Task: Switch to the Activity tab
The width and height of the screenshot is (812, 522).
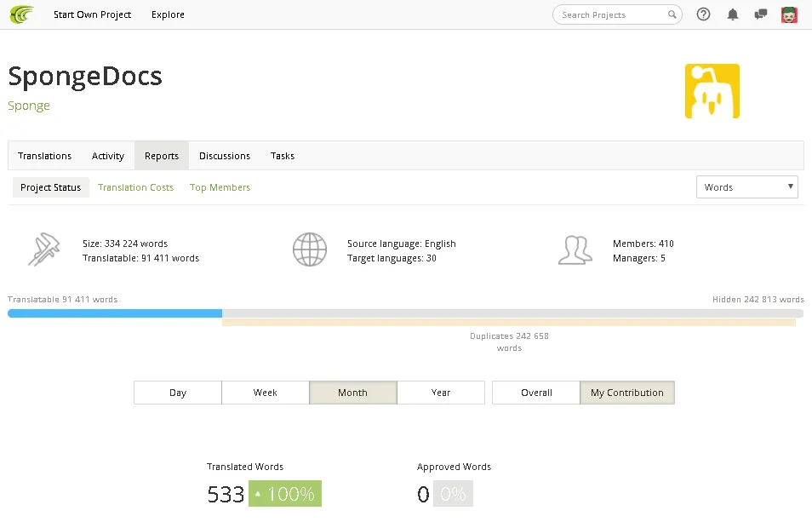Action: (x=108, y=156)
